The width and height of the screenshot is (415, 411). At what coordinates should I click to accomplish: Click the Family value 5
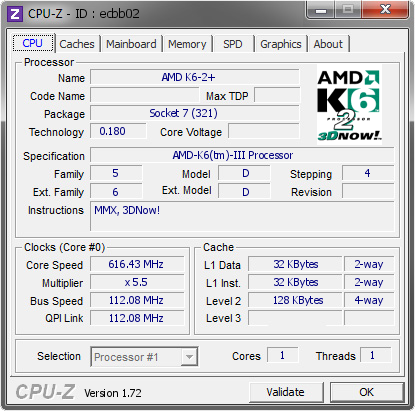(x=116, y=173)
